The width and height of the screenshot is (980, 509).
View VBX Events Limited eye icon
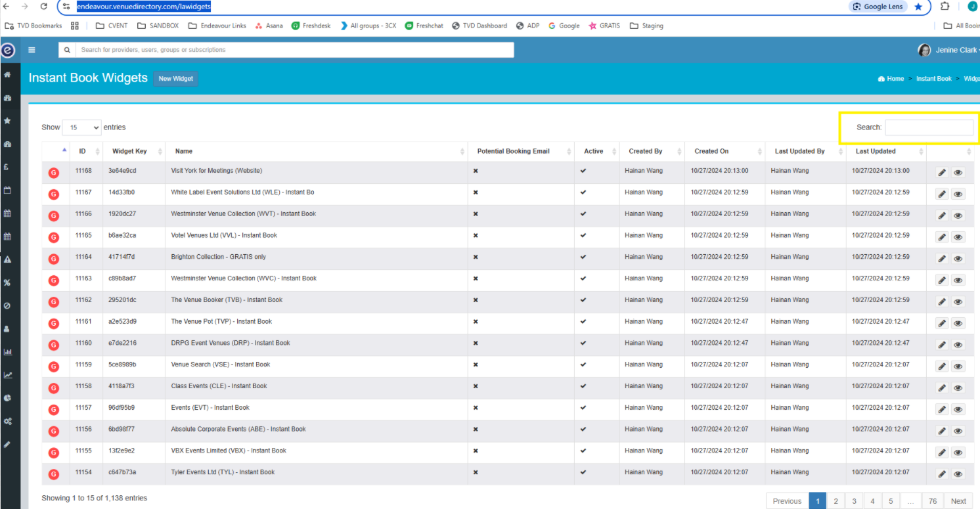coord(958,453)
